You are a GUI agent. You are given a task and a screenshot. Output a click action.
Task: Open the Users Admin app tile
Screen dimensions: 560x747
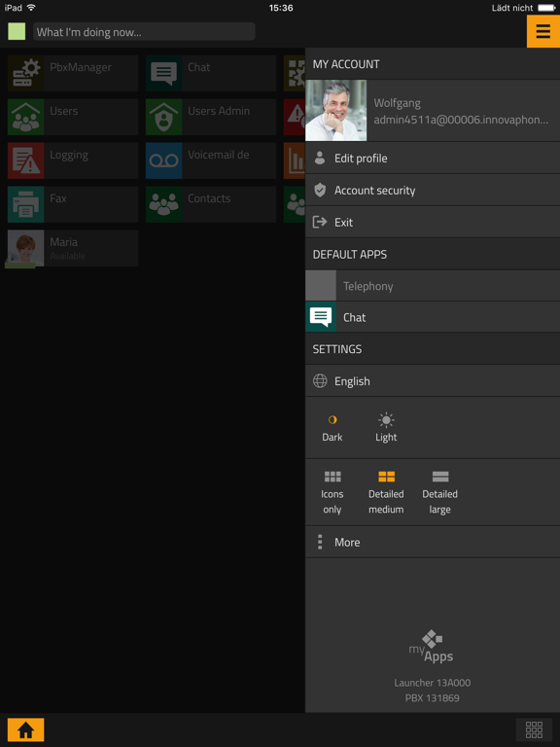point(211,117)
